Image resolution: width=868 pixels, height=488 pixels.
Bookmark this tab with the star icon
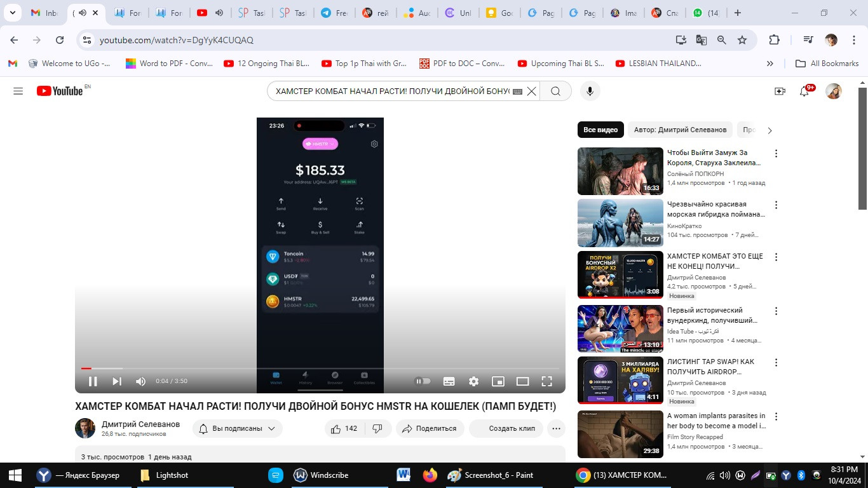[742, 40]
